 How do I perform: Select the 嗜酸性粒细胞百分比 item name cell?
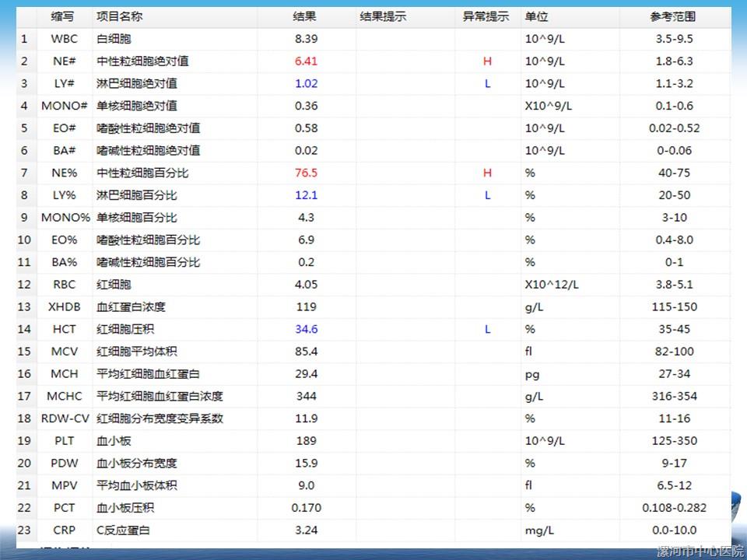[x=148, y=240]
